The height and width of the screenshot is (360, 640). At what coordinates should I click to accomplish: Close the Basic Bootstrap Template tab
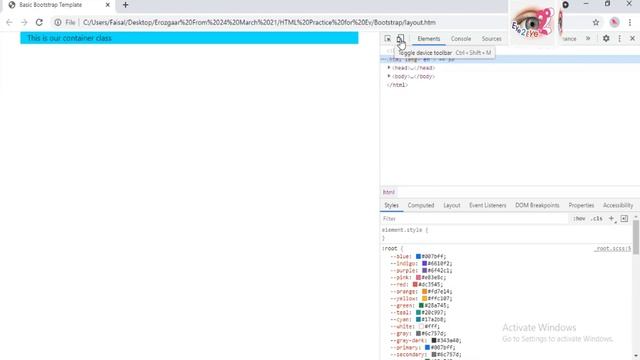[108, 5]
